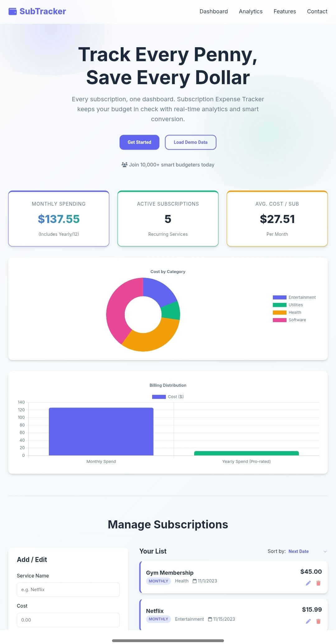Open the Contact nav link
This screenshot has width=336, height=644.
point(317,11)
